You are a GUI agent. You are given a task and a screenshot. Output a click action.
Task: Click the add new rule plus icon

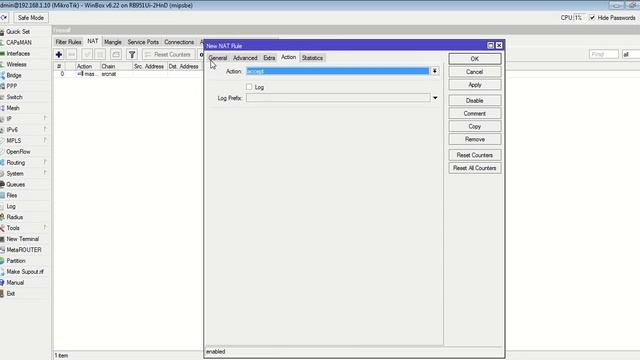click(59, 54)
